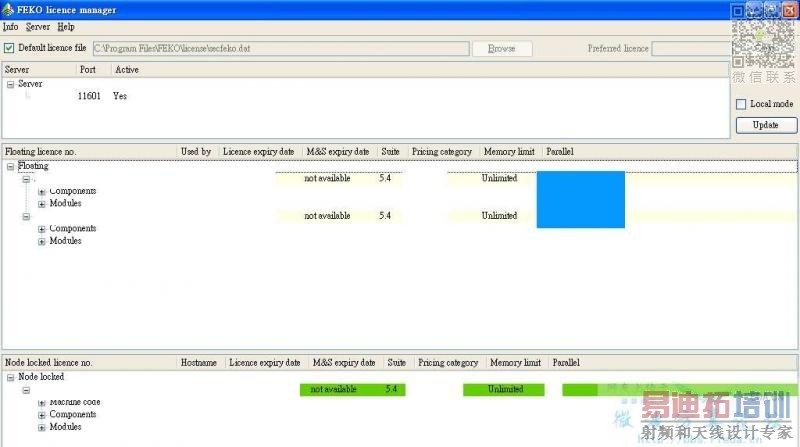This screenshot has width=800, height=447.
Task: Expand Components under second floating licence
Action: (42, 229)
